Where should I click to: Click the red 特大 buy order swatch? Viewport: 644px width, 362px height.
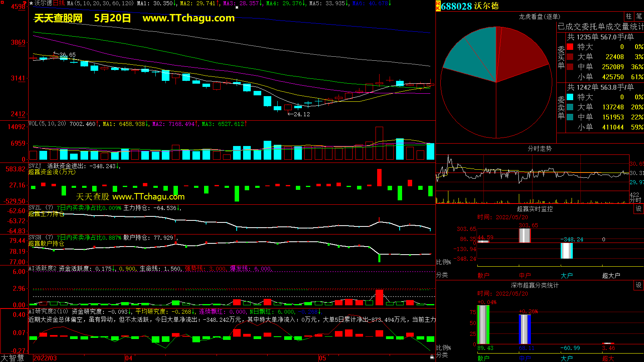pos(570,47)
